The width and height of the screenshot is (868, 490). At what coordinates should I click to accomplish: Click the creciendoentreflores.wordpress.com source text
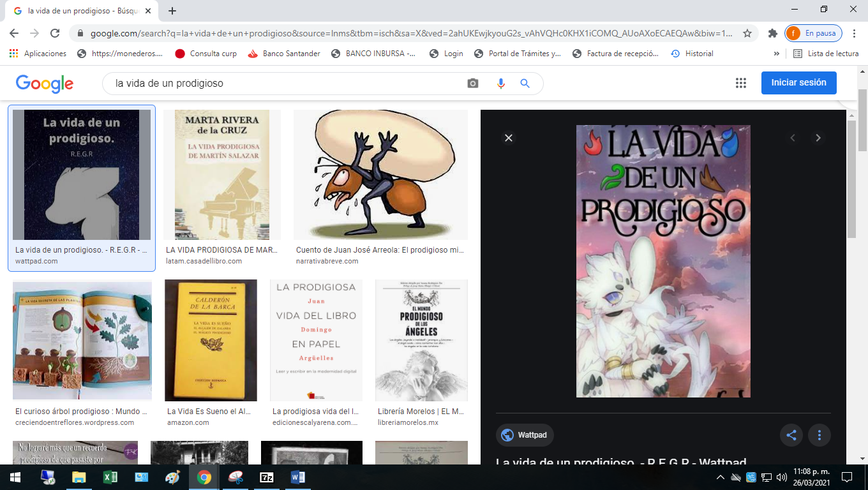tap(75, 422)
